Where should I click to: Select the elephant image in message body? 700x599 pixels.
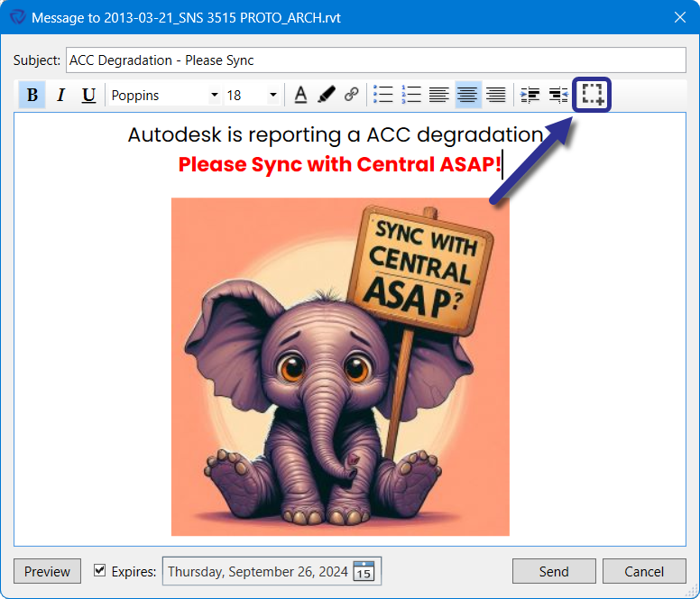point(340,366)
